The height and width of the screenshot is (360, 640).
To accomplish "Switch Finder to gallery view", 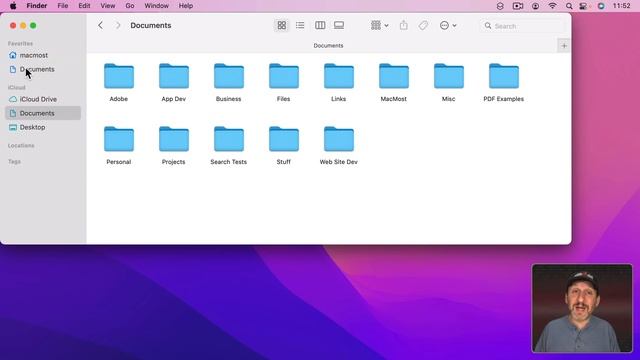I will click(x=339, y=25).
